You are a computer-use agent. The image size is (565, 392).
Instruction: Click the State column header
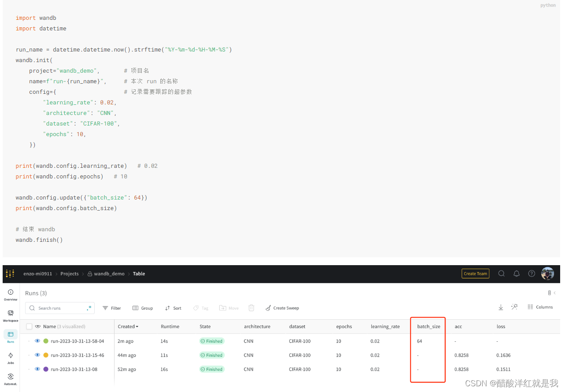pos(205,326)
